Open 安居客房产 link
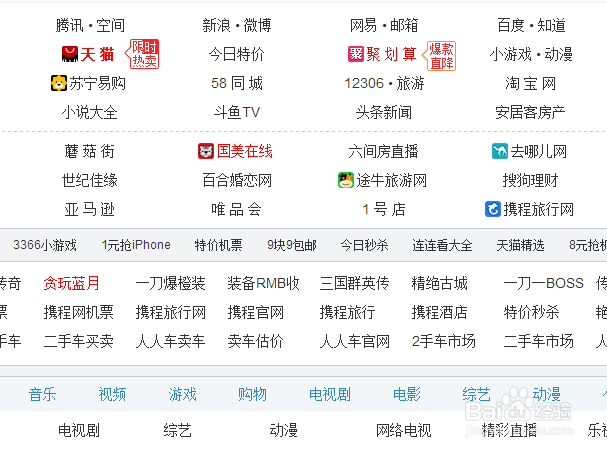The image size is (607, 452). pos(530,113)
